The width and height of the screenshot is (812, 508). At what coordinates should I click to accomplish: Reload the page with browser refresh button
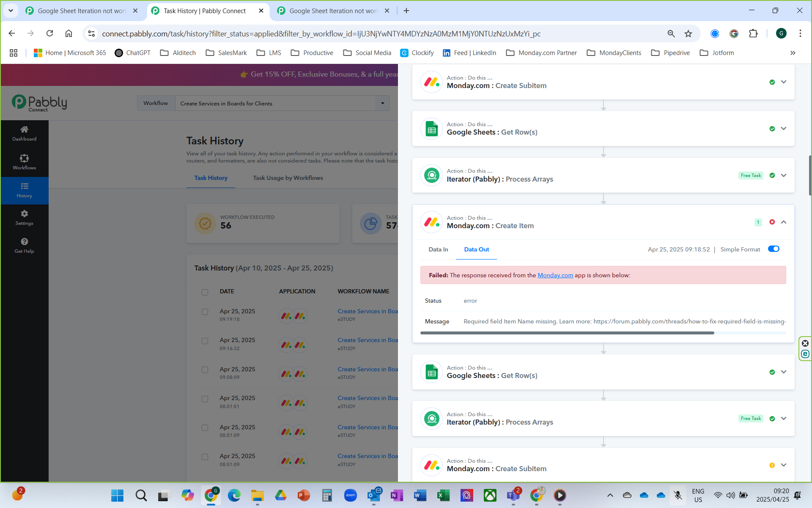pos(49,33)
